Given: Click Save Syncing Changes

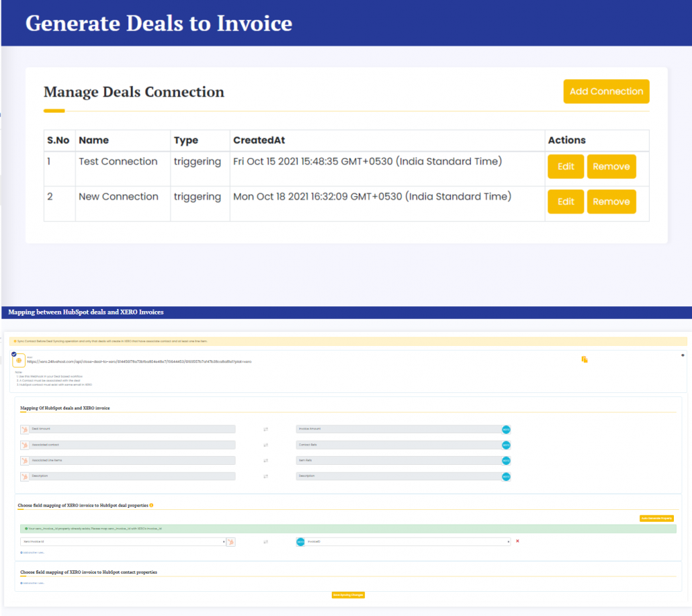Looking at the screenshot, I should (x=347, y=595).
